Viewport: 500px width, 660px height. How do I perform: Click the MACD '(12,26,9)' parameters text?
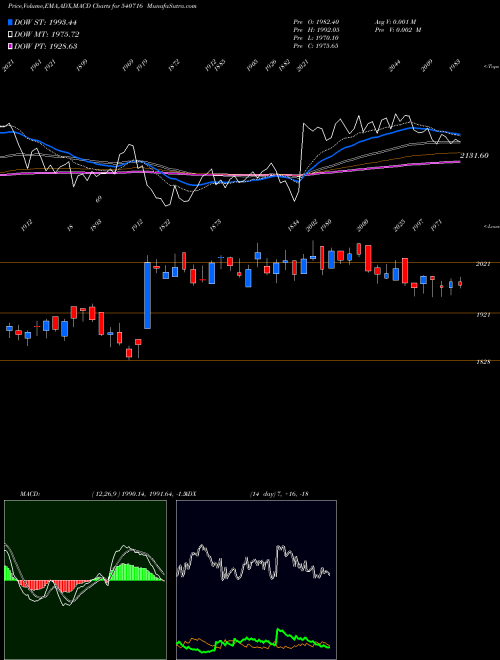105,494
